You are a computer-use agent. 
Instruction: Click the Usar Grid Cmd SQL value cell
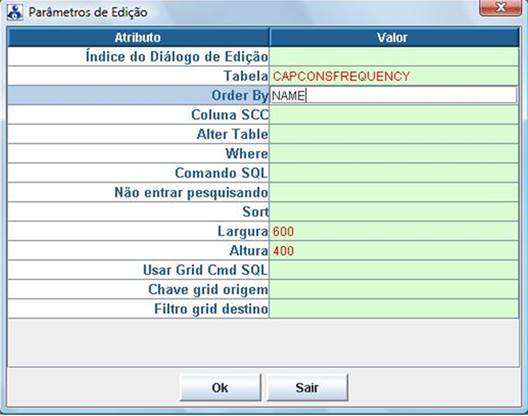[394, 270]
